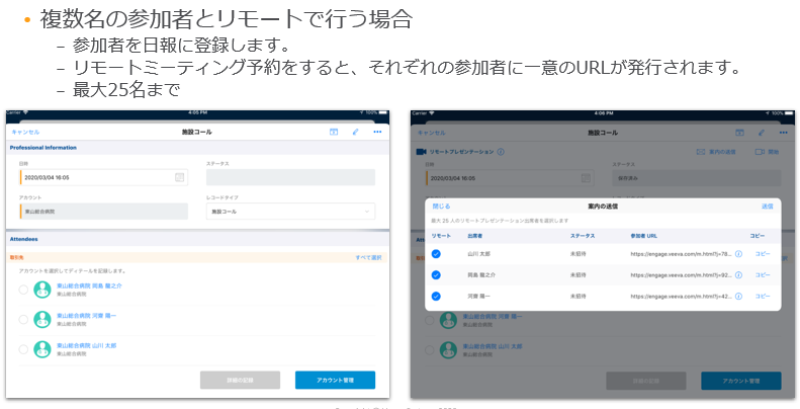Viewport: 800px width, 409px height.
Task: Click キャンセル in the left screen header
Action: pyautogui.click(x=25, y=131)
